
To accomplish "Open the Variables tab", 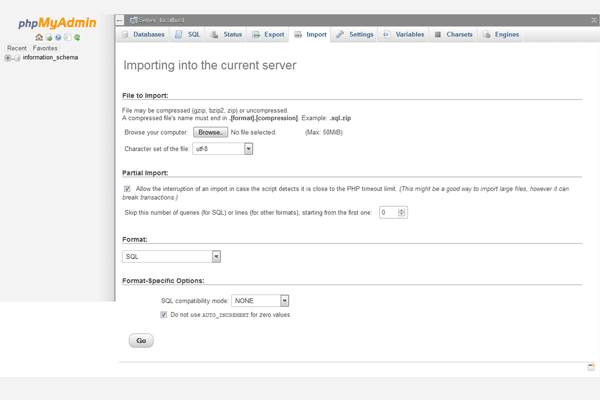I will point(404,35).
